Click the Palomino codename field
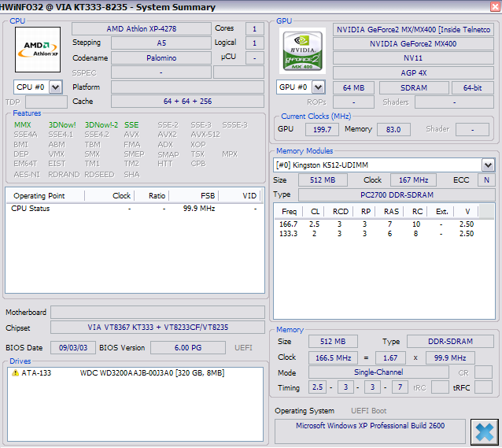This screenshot has height=448, width=502. tap(161, 58)
